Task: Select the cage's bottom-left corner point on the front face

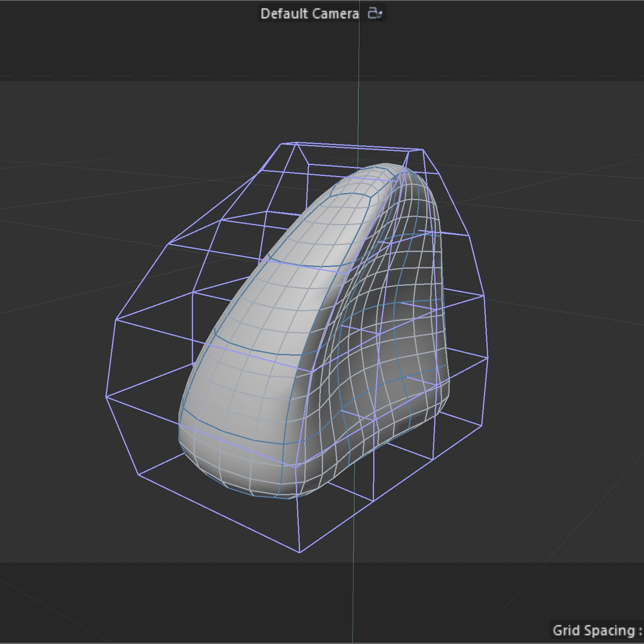Action: click(138, 475)
